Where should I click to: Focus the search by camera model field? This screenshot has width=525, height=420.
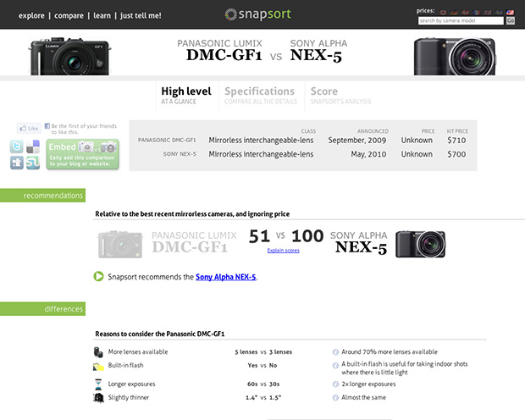coord(461,21)
